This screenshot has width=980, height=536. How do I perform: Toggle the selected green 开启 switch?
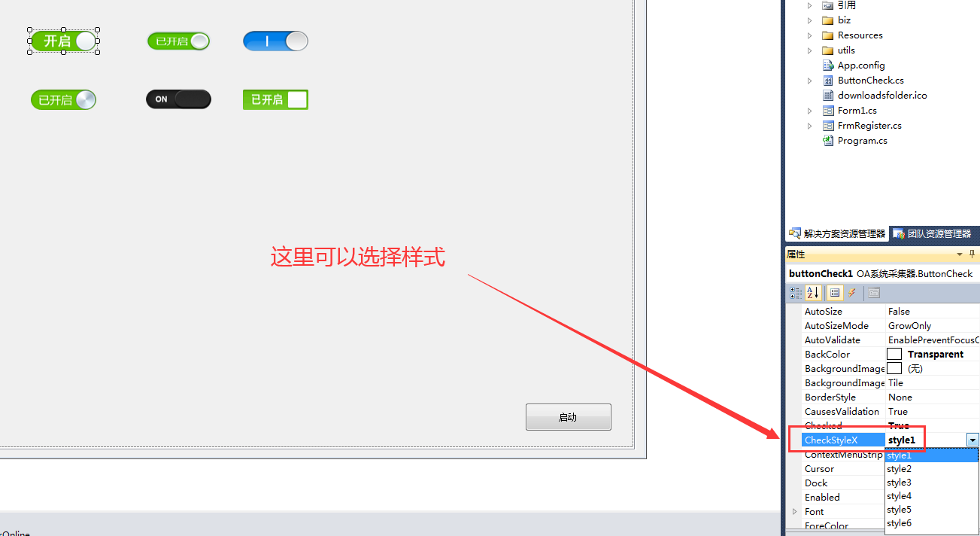[x=64, y=41]
